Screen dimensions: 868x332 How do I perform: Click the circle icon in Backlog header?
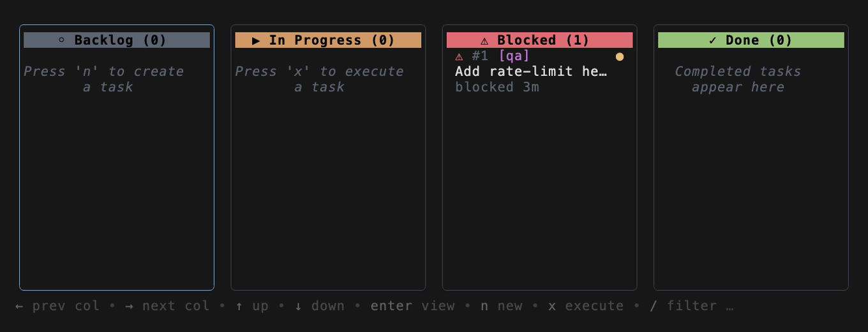[62, 40]
